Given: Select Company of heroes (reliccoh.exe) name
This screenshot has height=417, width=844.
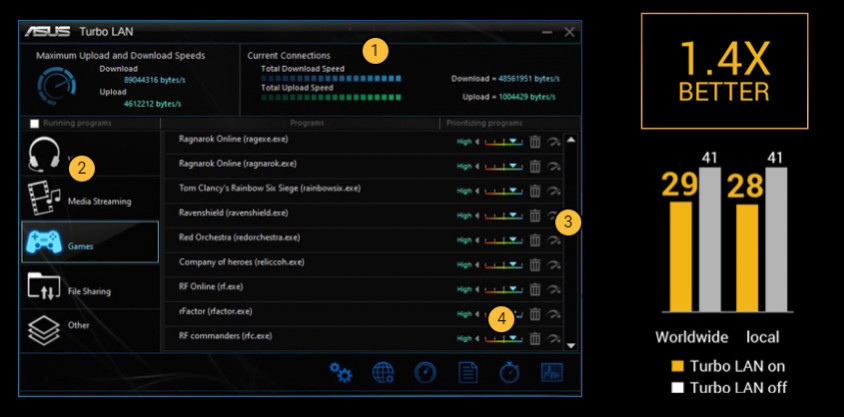Looking at the screenshot, I should tap(242, 262).
